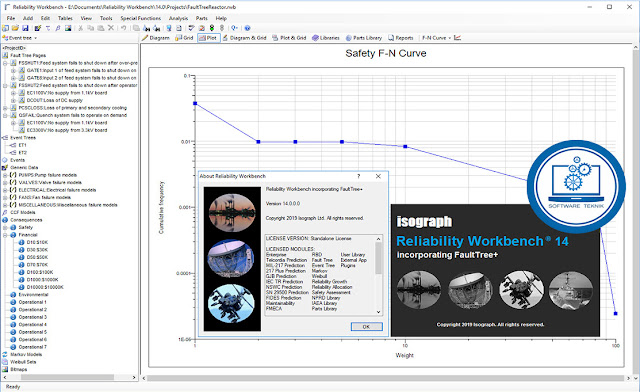Click OK in About Reliability Workbench dialog
The height and width of the screenshot is (392, 640).
pyautogui.click(x=367, y=326)
